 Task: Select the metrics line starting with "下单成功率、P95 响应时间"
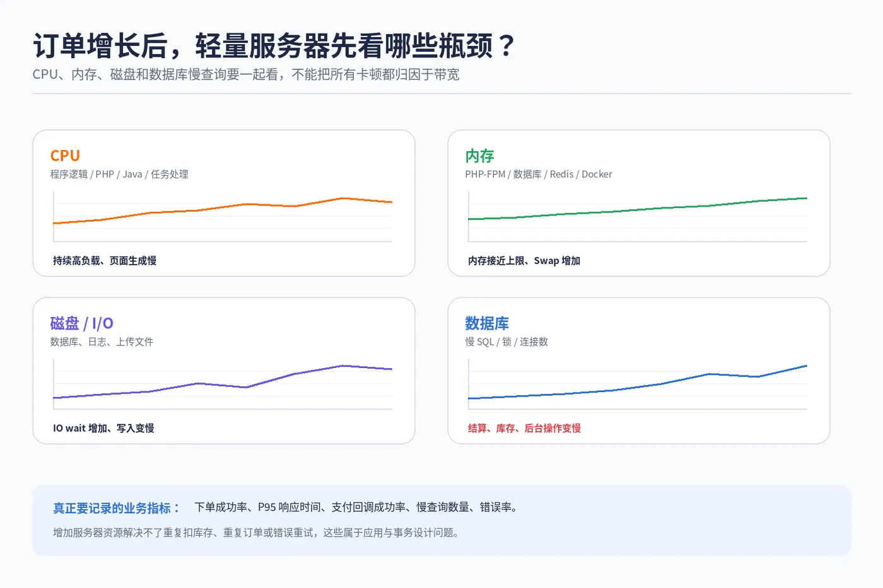356,507
